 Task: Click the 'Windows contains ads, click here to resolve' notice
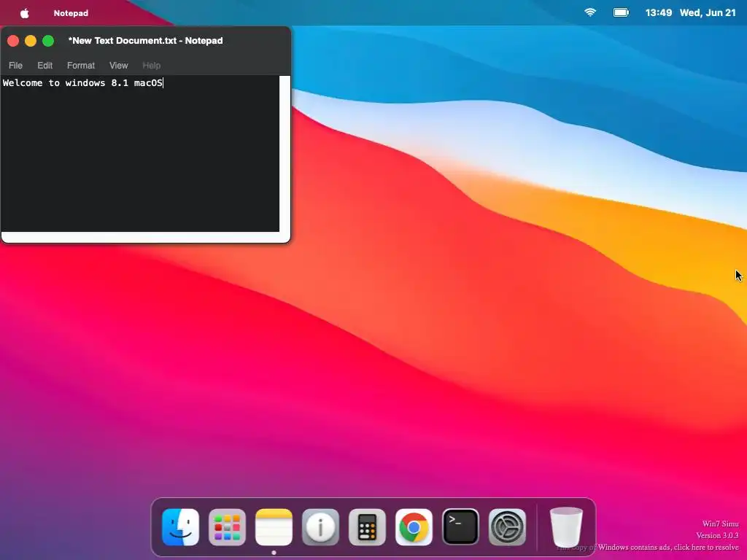[668, 547]
